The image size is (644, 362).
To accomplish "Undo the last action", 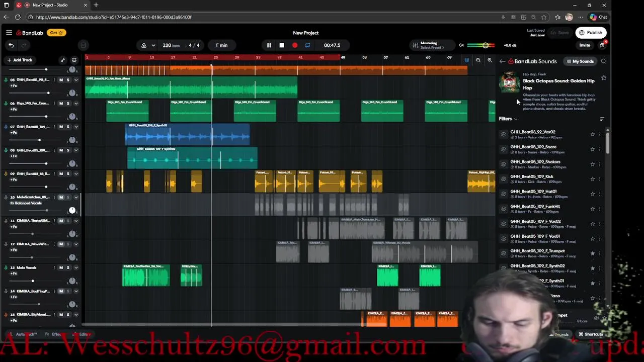I will (x=11, y=45).
